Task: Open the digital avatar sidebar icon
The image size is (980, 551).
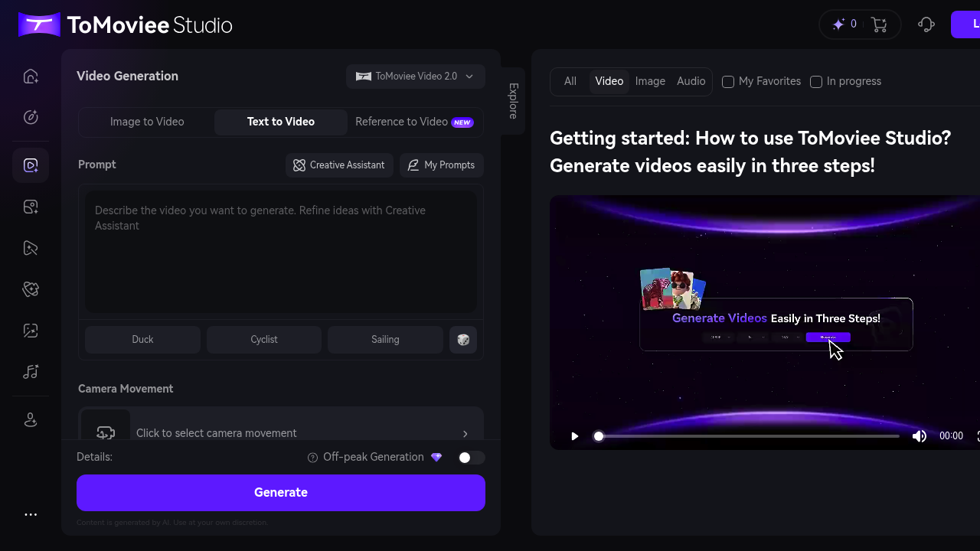Action: 31,419
